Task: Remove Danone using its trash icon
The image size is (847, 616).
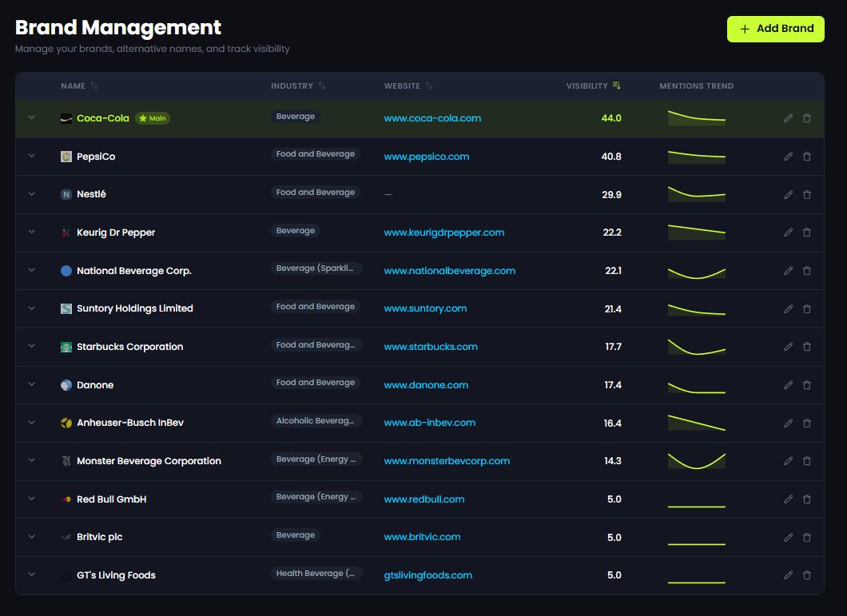Action: click(806, 385)
